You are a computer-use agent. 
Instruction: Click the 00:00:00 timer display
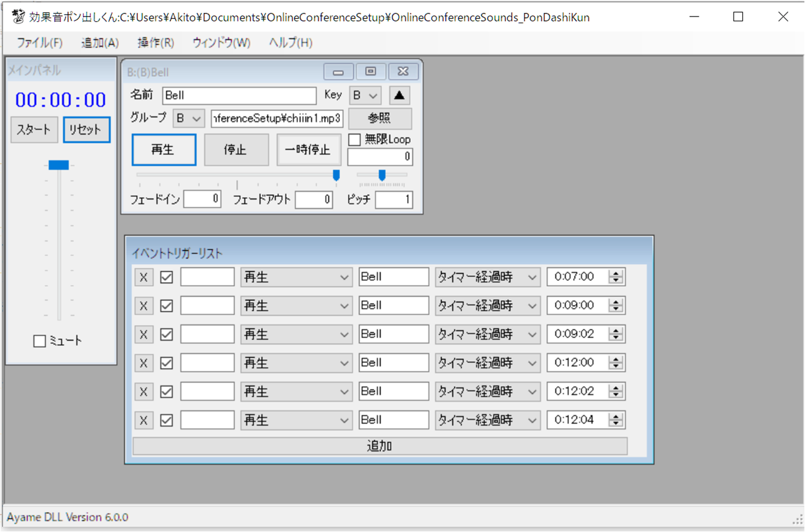click(60, 99)
